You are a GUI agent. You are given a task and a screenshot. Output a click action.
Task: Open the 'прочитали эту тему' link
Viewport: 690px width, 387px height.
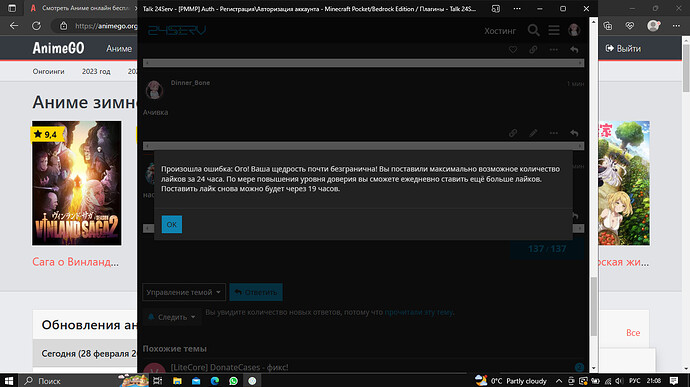(418, 312)
